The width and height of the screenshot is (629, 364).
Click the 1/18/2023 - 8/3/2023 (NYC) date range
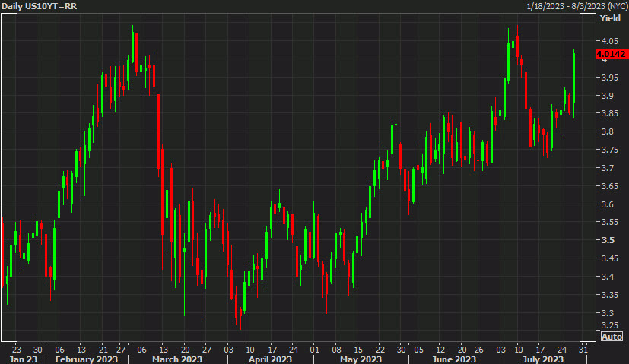577,6
